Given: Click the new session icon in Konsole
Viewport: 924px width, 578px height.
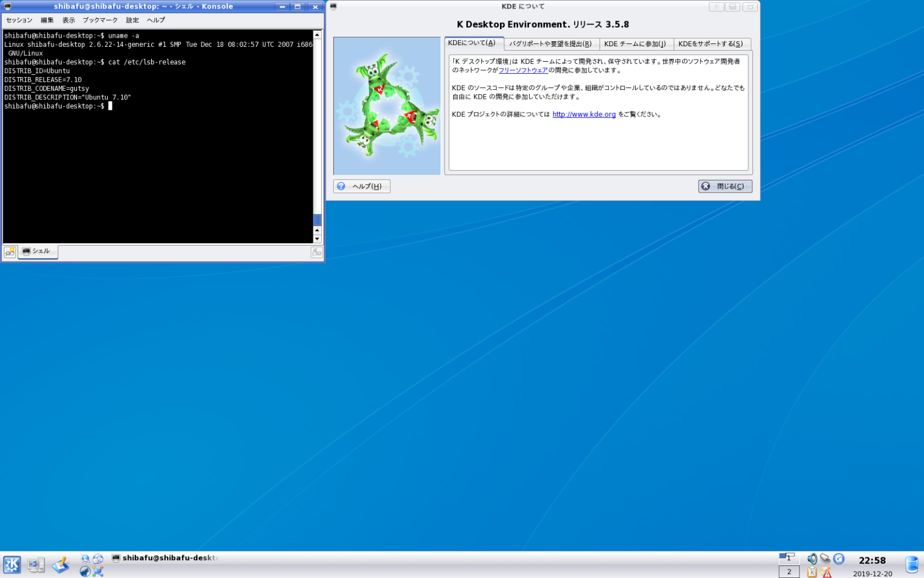Looking at the screenshot, I should pos(10,252).
